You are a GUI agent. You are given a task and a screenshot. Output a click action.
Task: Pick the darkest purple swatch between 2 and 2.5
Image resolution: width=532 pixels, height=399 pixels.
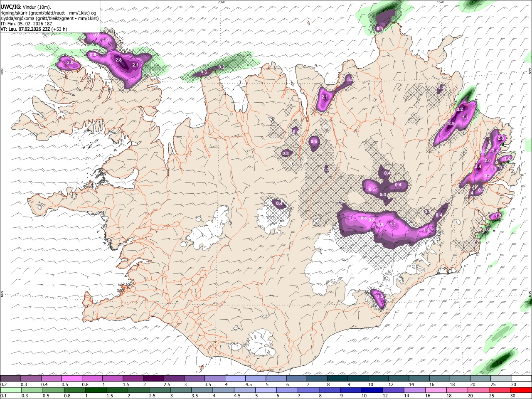tap(153, 379)
